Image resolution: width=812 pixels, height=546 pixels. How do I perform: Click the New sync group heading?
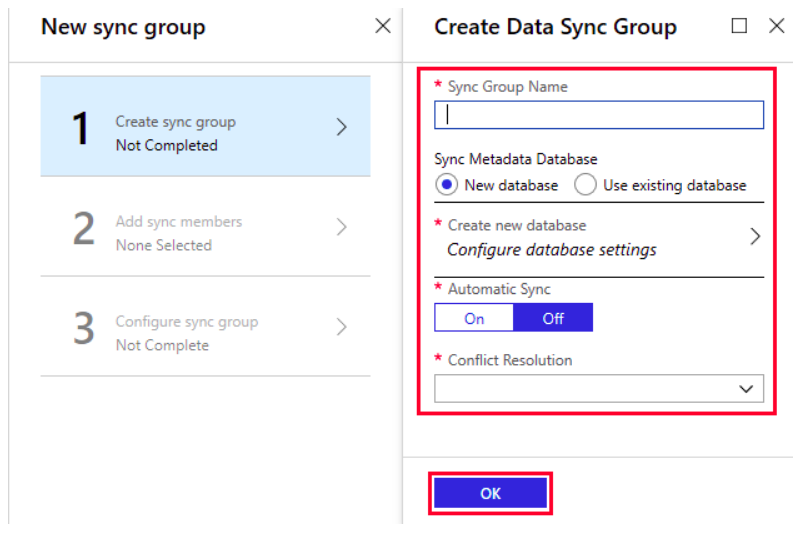pyautogui.click(x=123, y=27)
